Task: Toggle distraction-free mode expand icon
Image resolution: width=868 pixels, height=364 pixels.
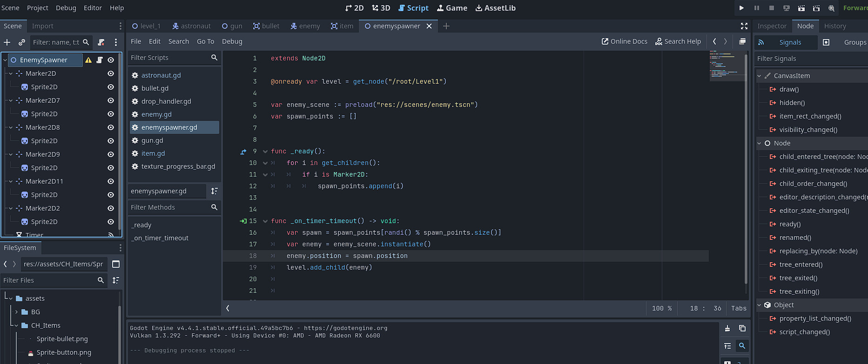Action: (744, 26)
